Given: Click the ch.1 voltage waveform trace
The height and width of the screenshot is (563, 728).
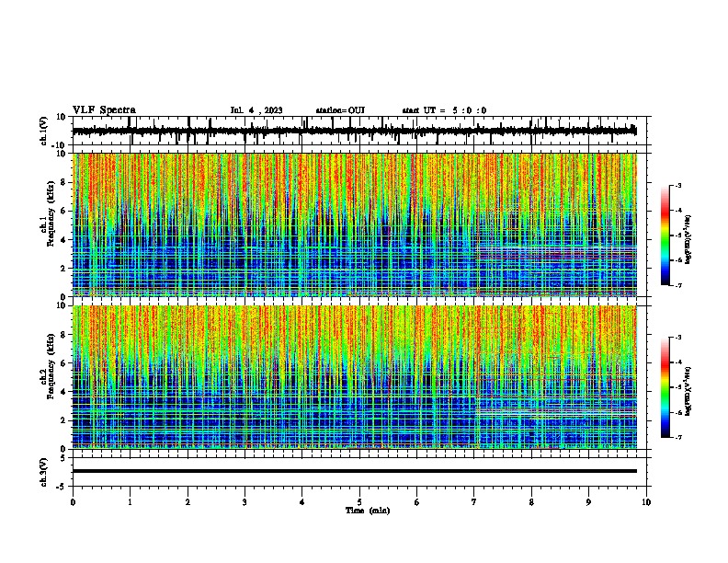Looking at the screenshot, I should click(354, 131).
